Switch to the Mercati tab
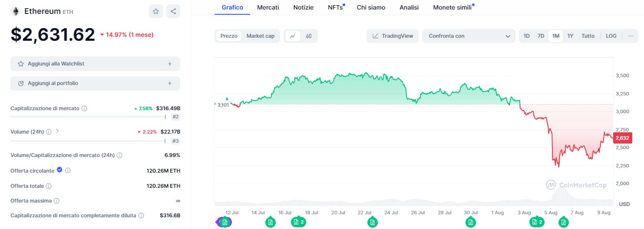 pyautogui.click(x=268, y=7)
